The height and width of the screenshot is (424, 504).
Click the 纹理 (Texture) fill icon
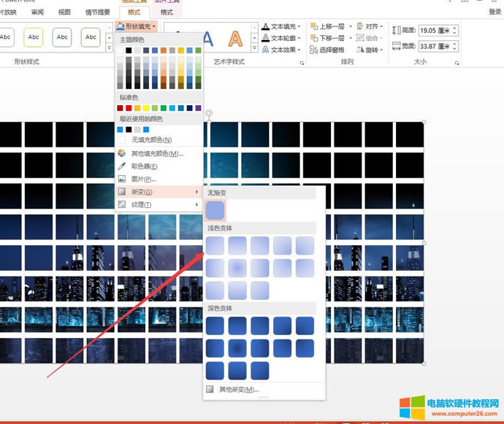click(x=122, y=204)
